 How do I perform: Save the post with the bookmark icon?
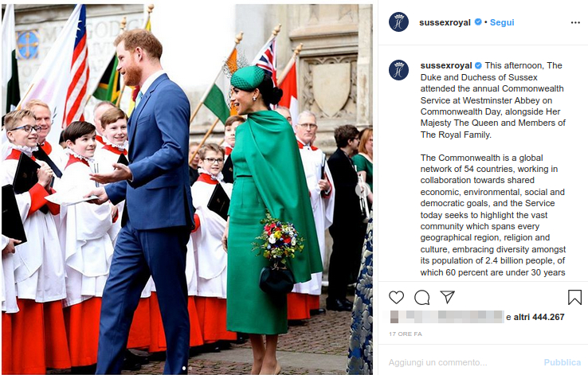574,297
